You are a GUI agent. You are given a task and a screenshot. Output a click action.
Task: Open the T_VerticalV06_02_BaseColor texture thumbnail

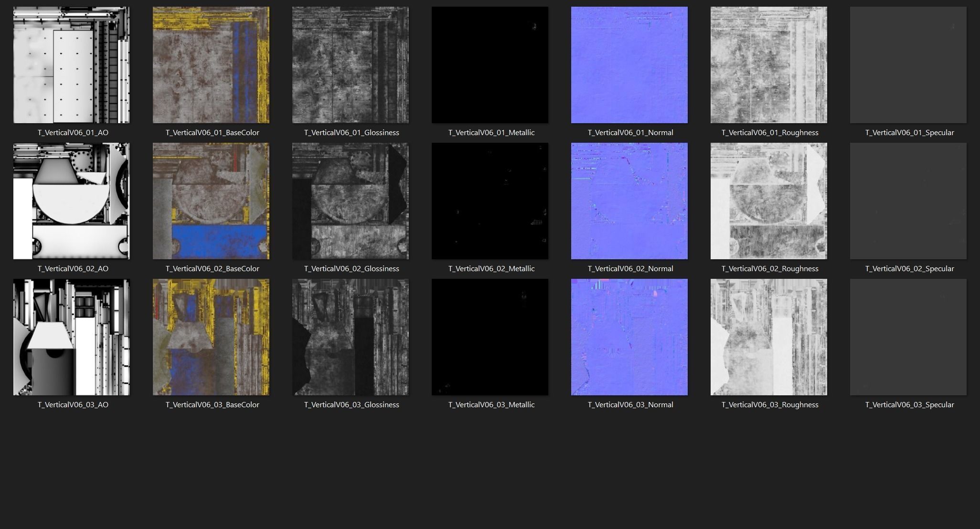211,201
